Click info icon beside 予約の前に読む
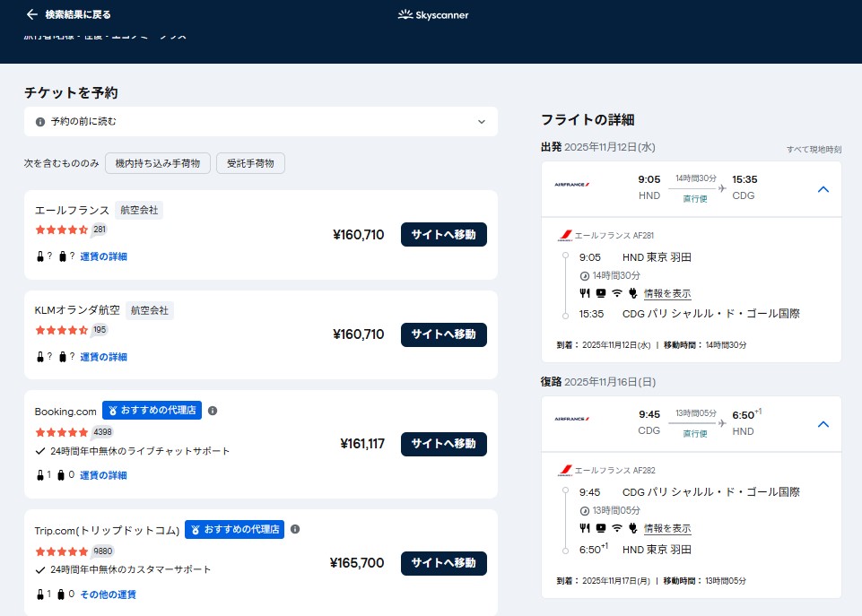862x616 pixels. 40,122
